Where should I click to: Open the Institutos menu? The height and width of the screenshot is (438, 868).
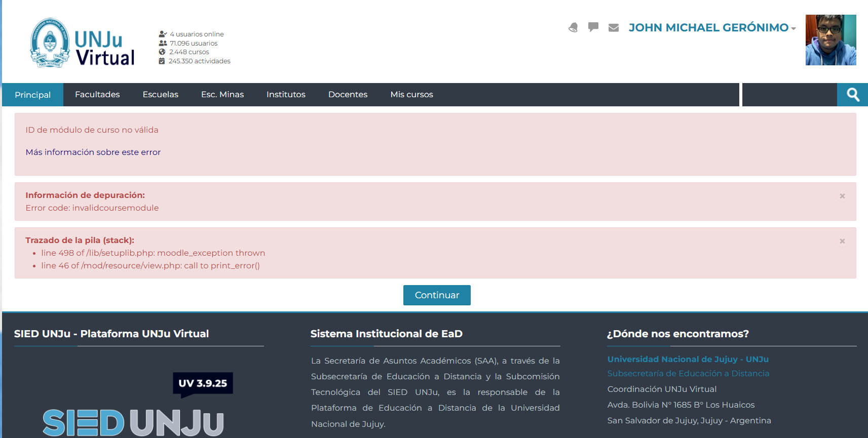click(286, 94)
